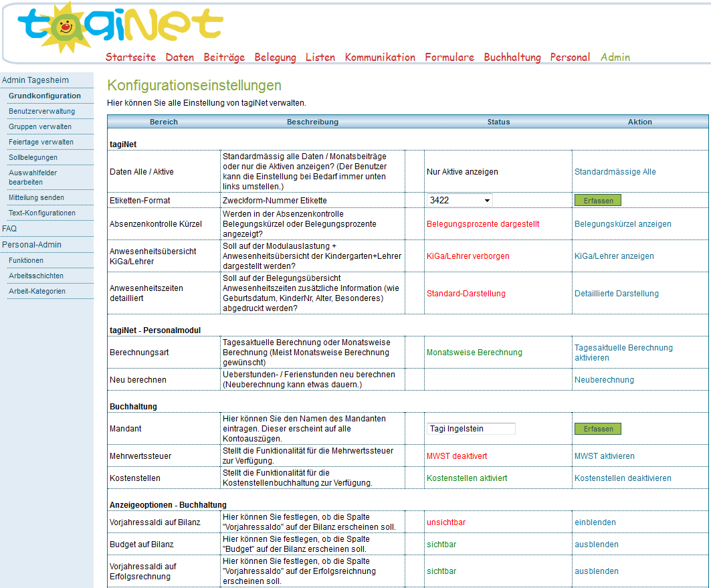
Task: Open the Belegung menu
Action: (275, 58)
